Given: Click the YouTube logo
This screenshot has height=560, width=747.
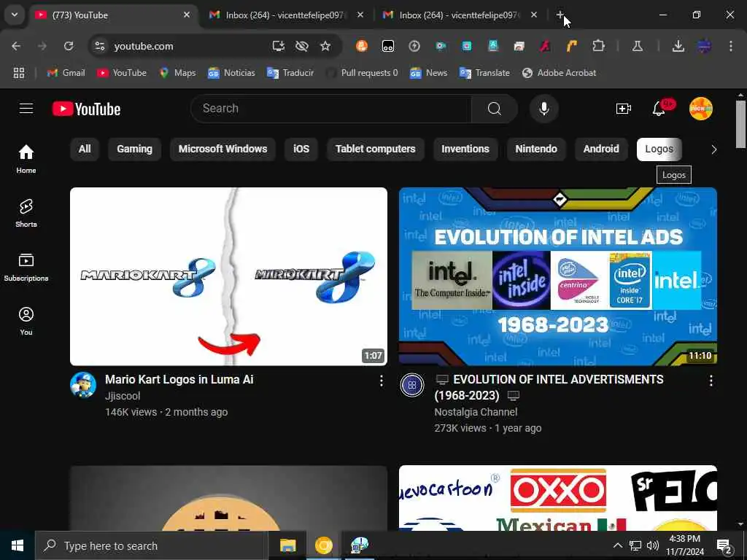Looking at the screenshot, I should [x=86, y=109].
